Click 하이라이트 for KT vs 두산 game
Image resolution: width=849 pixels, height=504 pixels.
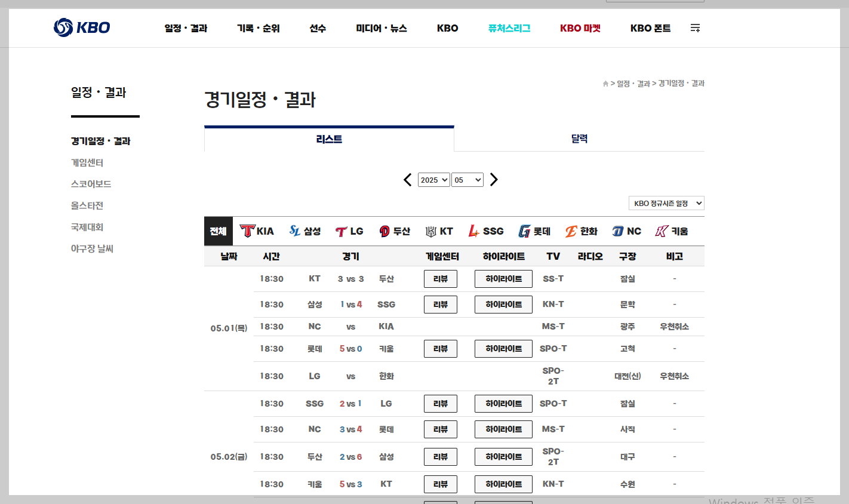click(503, 279)
